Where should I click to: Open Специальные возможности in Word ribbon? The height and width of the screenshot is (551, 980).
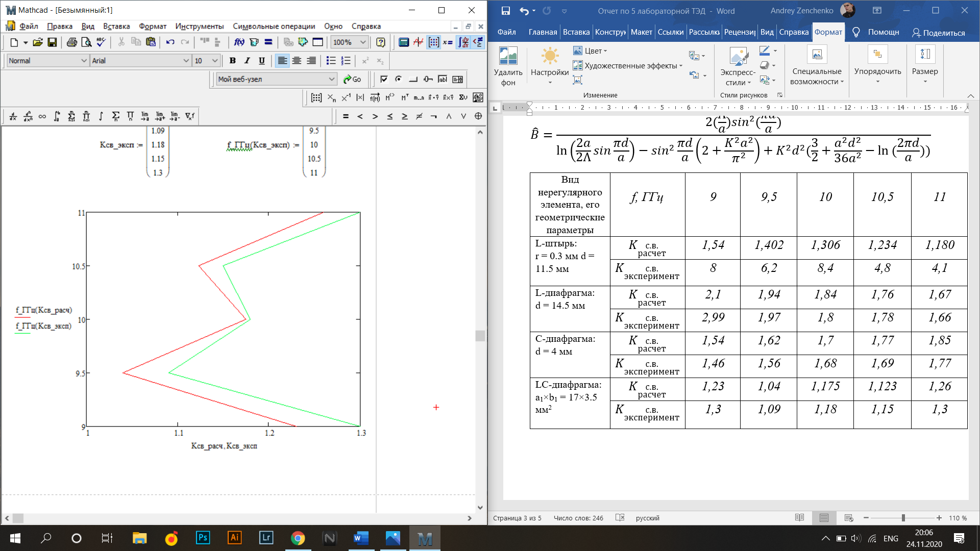tap(817, 65)
